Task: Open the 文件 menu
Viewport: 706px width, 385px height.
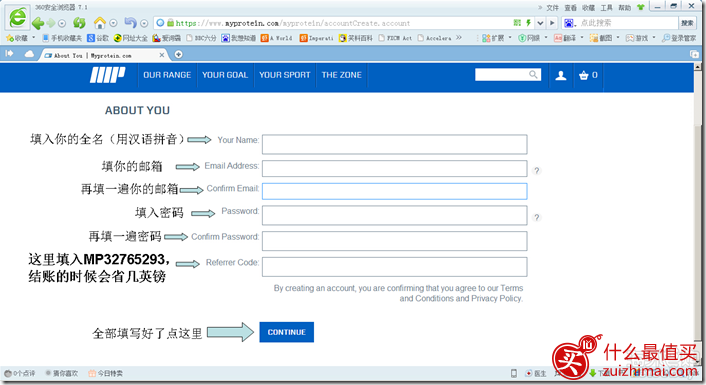Action: coord(552,8)
